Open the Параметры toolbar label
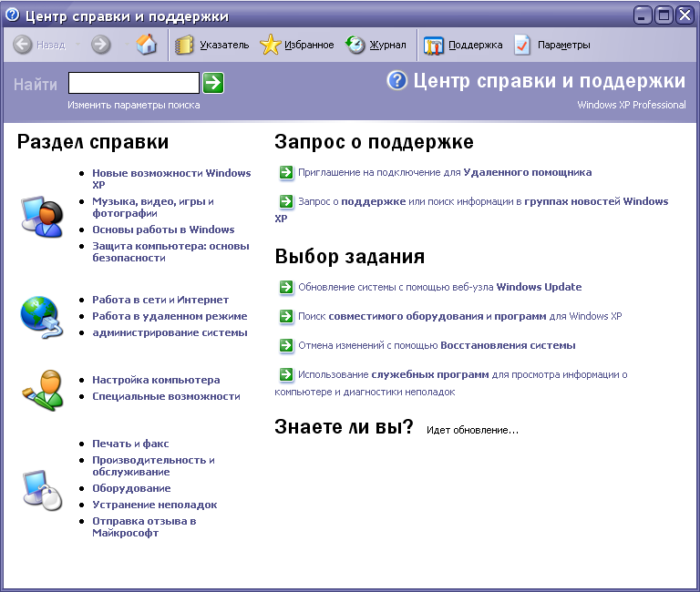 tap(564, 45)
